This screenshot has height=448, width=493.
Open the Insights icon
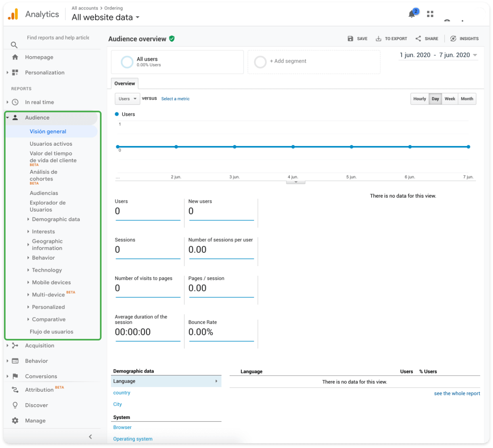click(453, 38)
